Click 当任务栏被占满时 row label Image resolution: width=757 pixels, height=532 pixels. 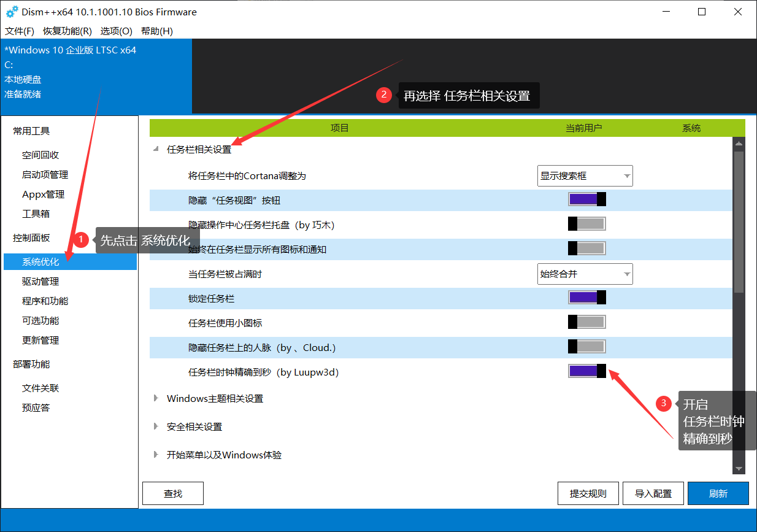pos(225,274)
